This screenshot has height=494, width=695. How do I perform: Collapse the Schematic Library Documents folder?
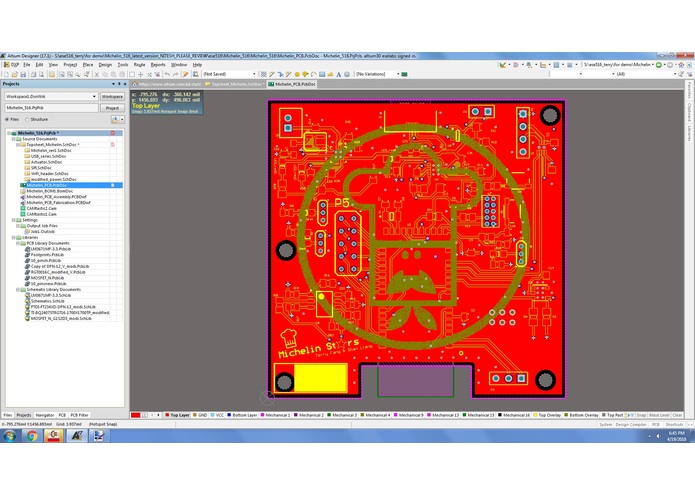coord(18,289)
